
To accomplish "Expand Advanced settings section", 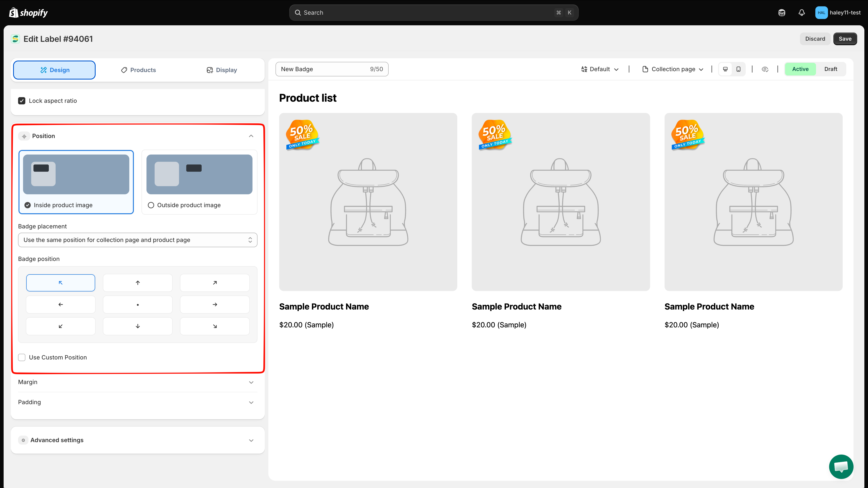I will point(137,440).
